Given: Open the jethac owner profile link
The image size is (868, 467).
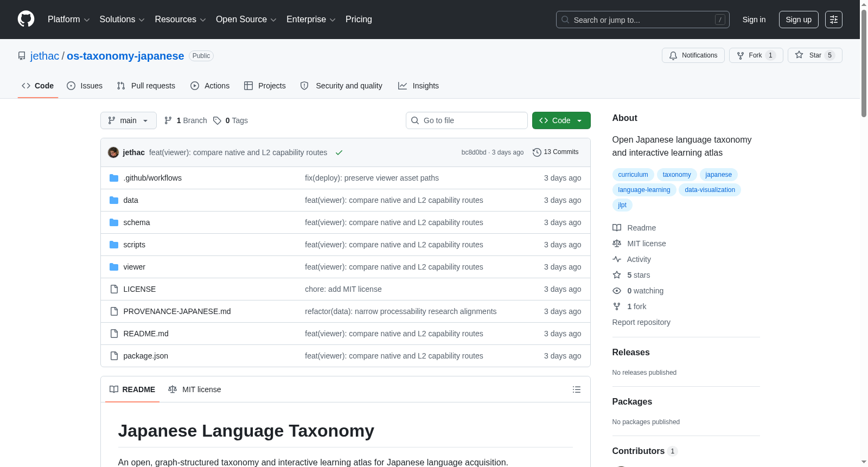Looking at the screenshot, I should pyautogui.click(x=44, y=56).
